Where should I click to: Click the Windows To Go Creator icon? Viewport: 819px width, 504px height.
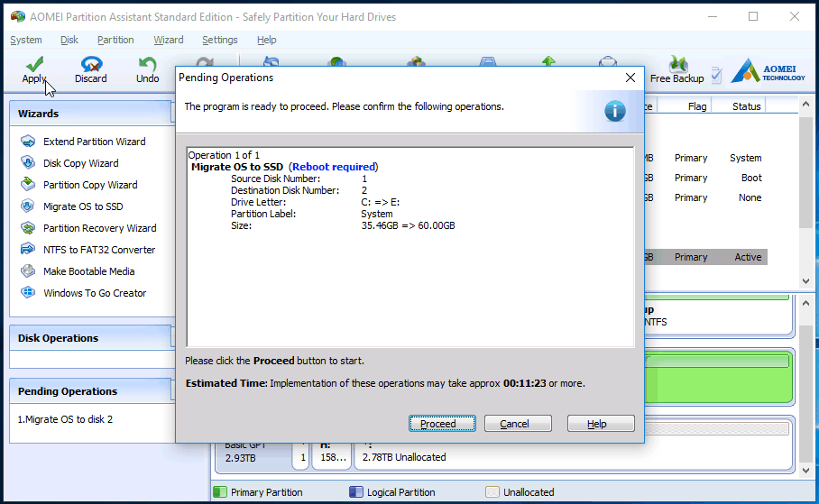coord(28,293)
